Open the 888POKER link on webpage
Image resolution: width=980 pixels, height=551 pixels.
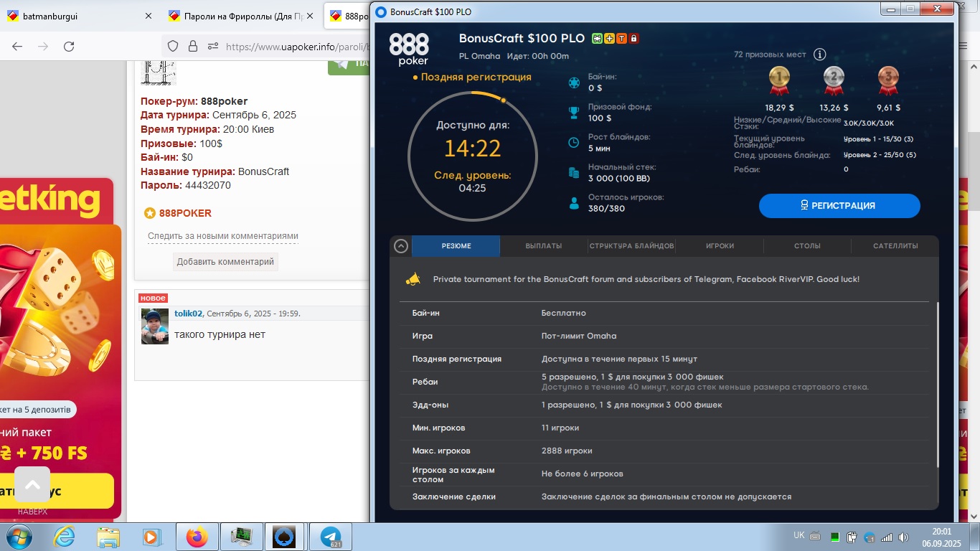(x=185, y=213)
